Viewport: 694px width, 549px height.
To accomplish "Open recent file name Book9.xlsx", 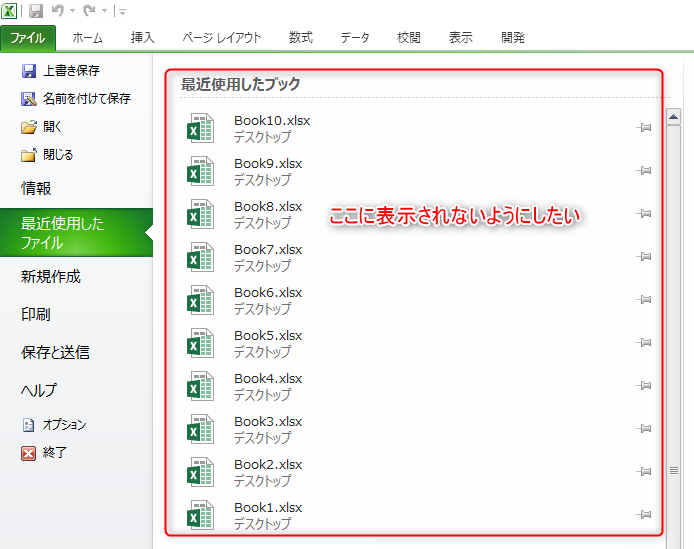I will (268, 163).
